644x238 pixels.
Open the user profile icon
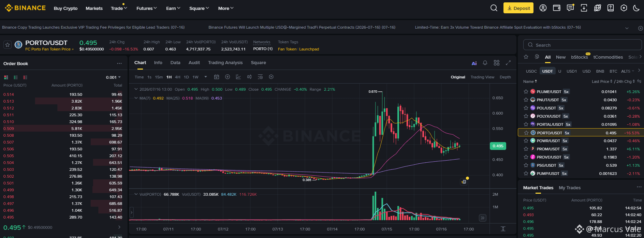543,8
